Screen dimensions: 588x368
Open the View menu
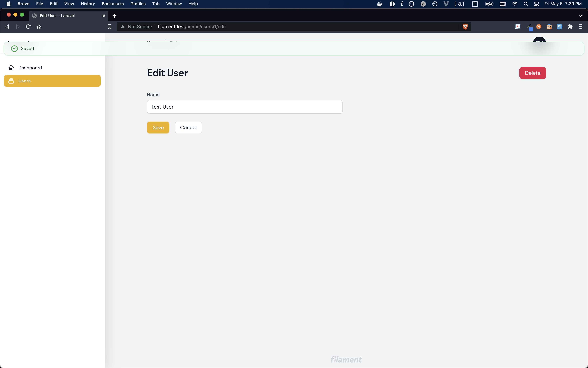[69, 4]
